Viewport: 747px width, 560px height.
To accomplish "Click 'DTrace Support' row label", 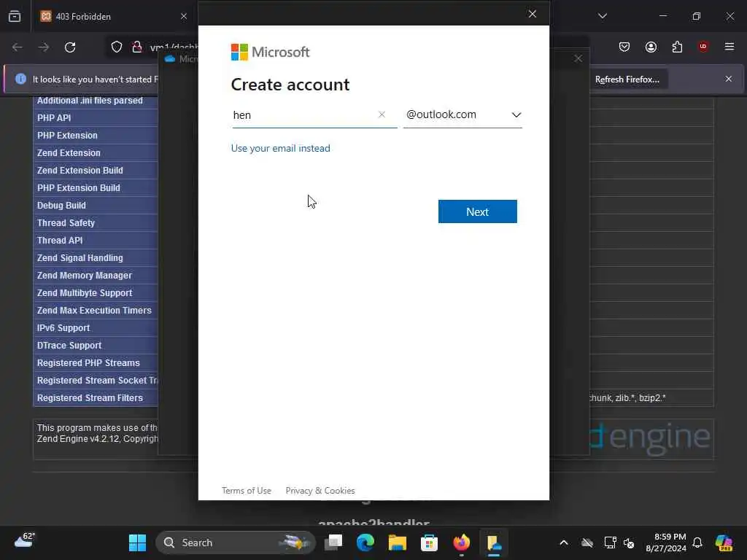I will click(x=69, y=345).
